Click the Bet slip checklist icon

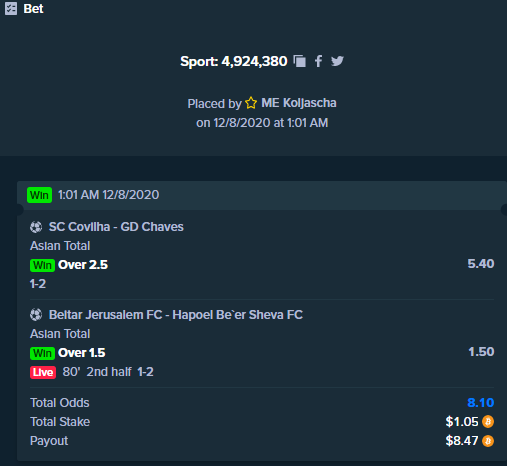(x=11, y=9)
